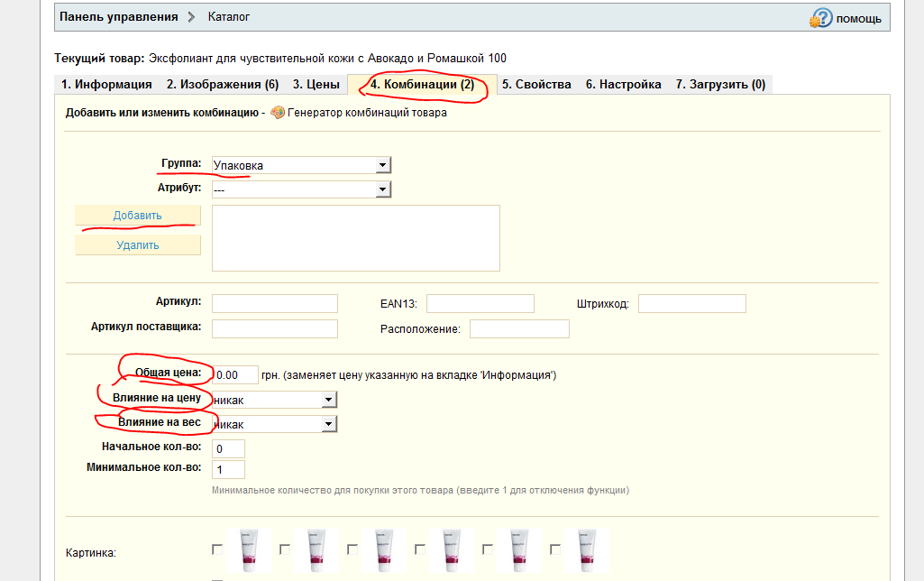This screenshot has height=581, width=924.
Task: Open the Группа dropdown showing Упаковка
Action: point(300,165)
